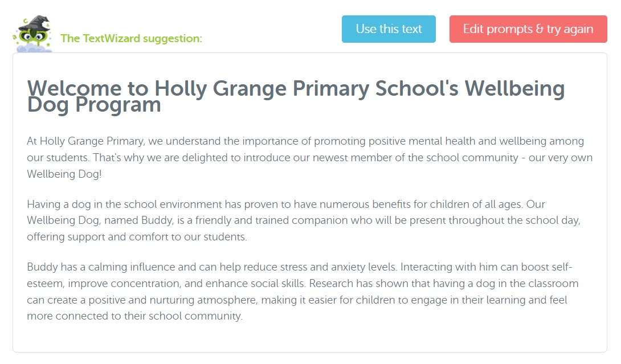Click the wizard hat on the owl
The height and width of the screenshot is (364, 621).
(x=36, y=23)
